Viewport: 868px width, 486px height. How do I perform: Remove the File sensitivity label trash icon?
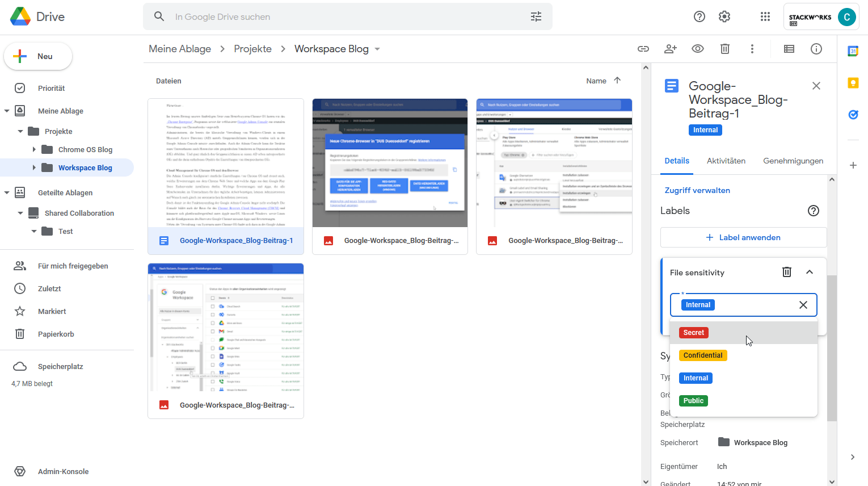tap(787, 272)
